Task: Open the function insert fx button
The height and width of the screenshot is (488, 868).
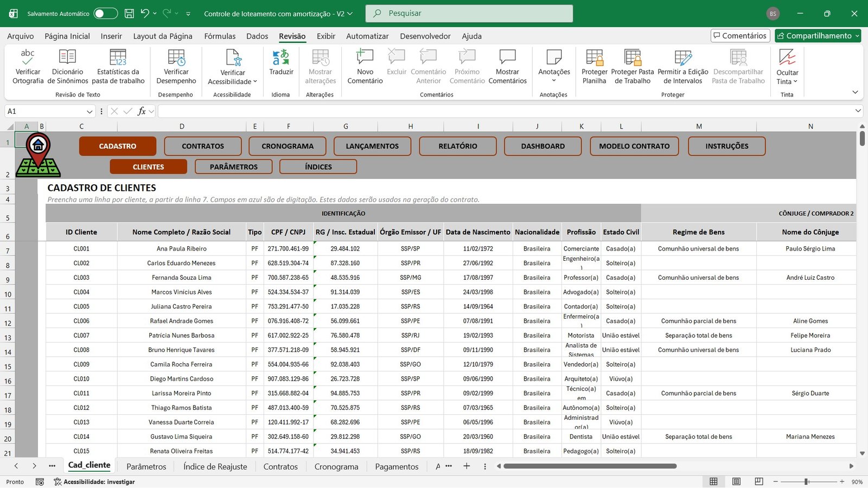Action: 142,111
